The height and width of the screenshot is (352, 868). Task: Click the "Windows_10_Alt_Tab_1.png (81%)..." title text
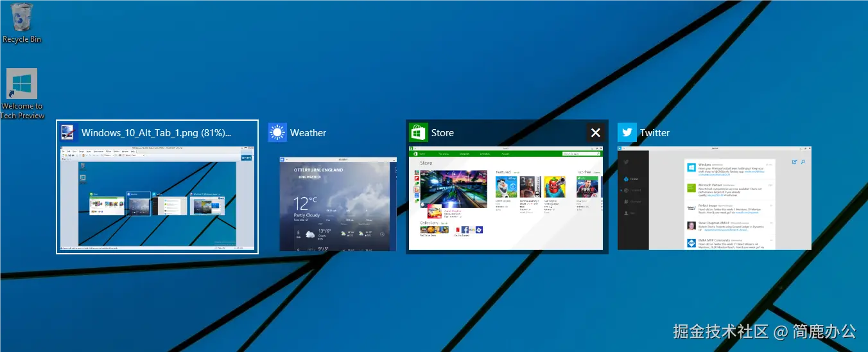pos(156,133)
